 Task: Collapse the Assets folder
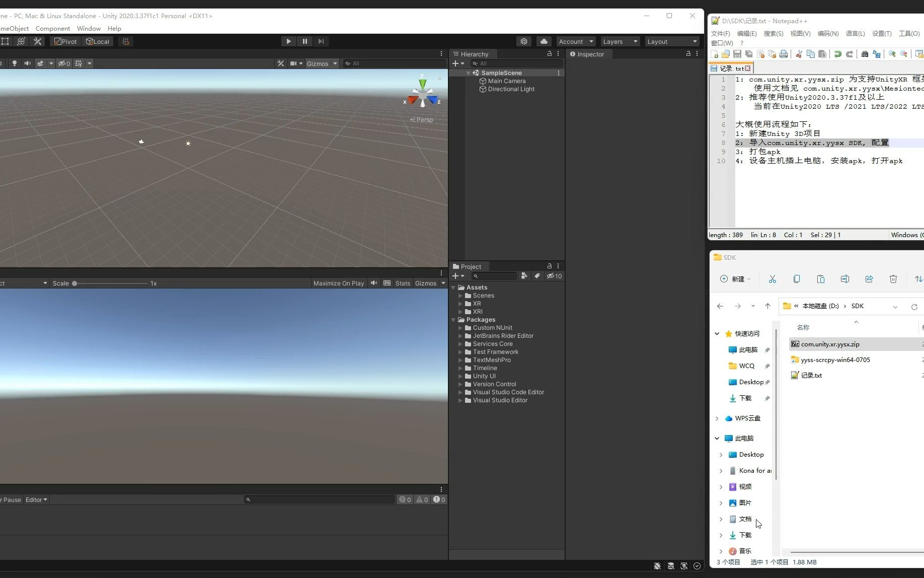click(453, 287)
